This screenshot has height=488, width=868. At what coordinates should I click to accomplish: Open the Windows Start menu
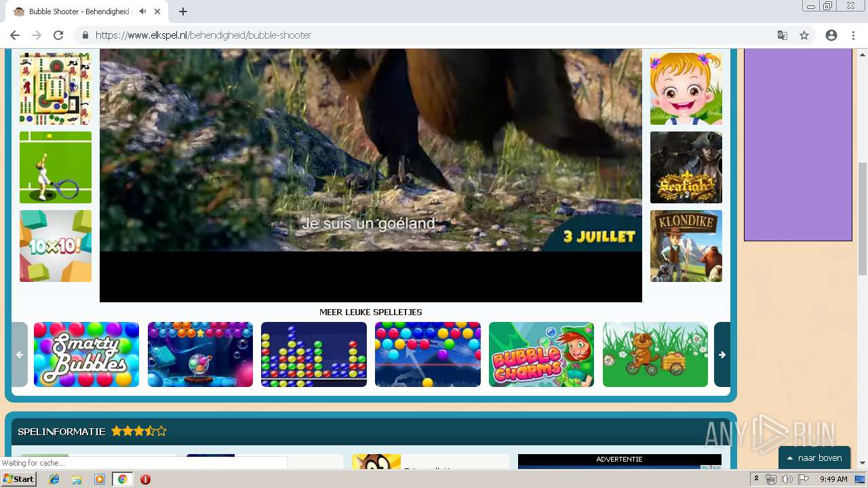click(18, 479)
